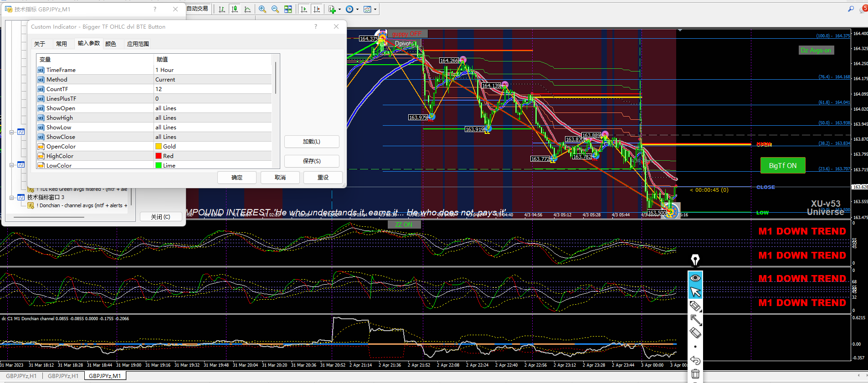Image resolution: width=868 pixels, height=383 pixels.
Task: Switch to the GBPJPYz,H1 chart tab
Action: pyautogui.click(x=21, y=376)
